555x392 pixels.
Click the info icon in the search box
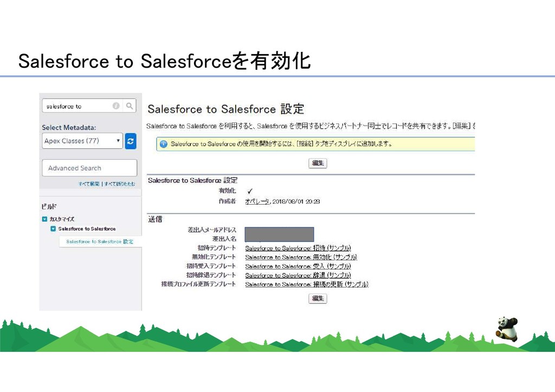[x=116, y=106]
